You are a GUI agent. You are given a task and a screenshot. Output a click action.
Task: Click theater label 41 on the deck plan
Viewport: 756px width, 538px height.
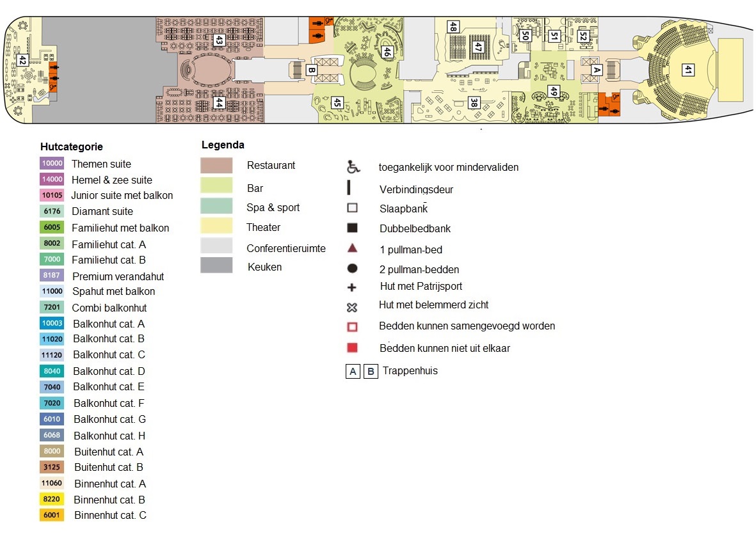tap(688, 69)
